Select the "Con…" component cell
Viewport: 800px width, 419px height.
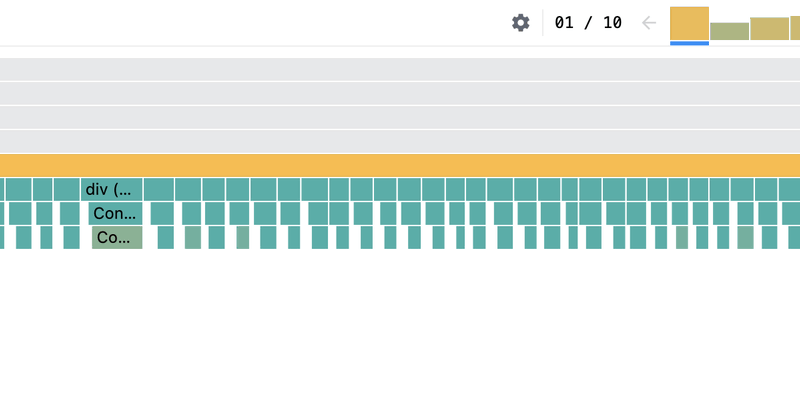[x=115, y=213]
